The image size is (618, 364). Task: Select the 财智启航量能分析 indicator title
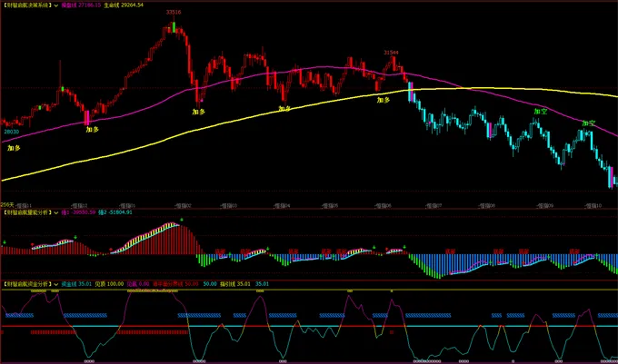tap(27, 212)
